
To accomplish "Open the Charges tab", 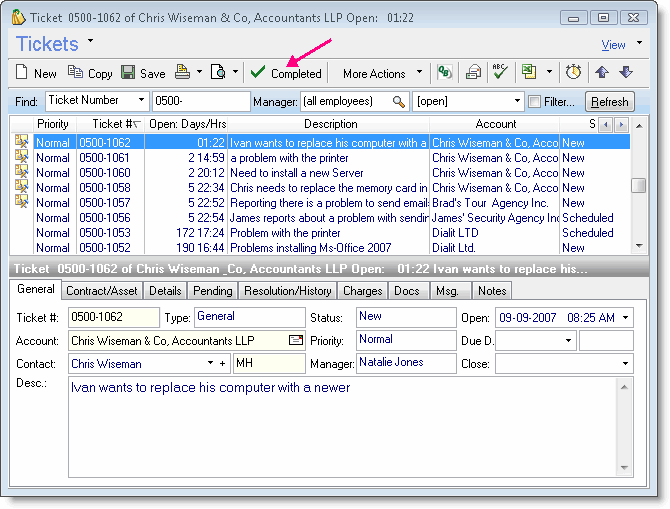I will tap(362, 291).
